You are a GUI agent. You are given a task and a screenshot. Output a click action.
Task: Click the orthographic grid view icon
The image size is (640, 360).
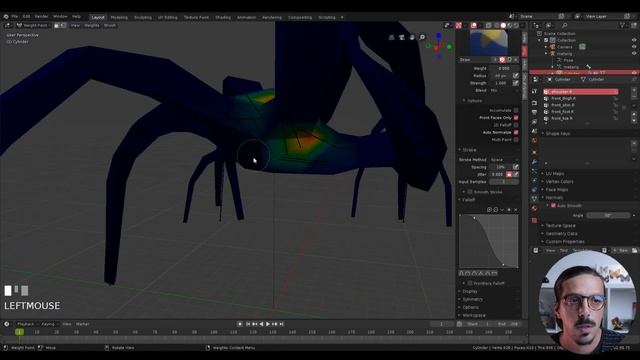[x=391, y=37]
